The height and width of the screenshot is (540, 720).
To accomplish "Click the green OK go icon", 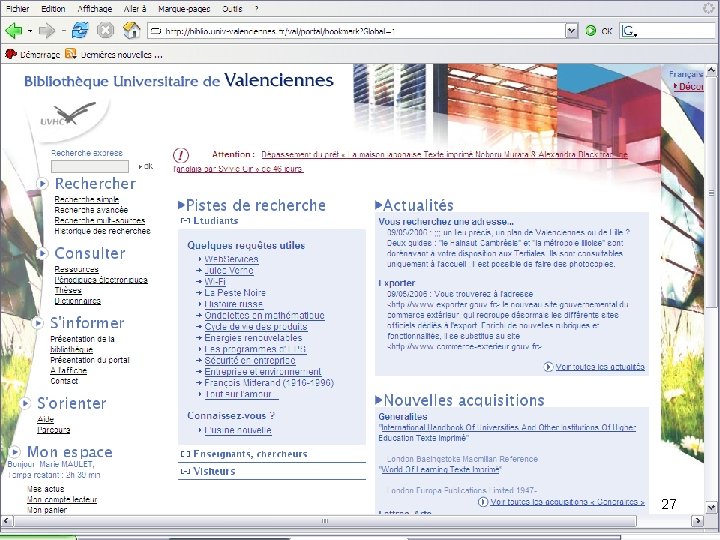I will pyautogui.click(x=591, y=31).
